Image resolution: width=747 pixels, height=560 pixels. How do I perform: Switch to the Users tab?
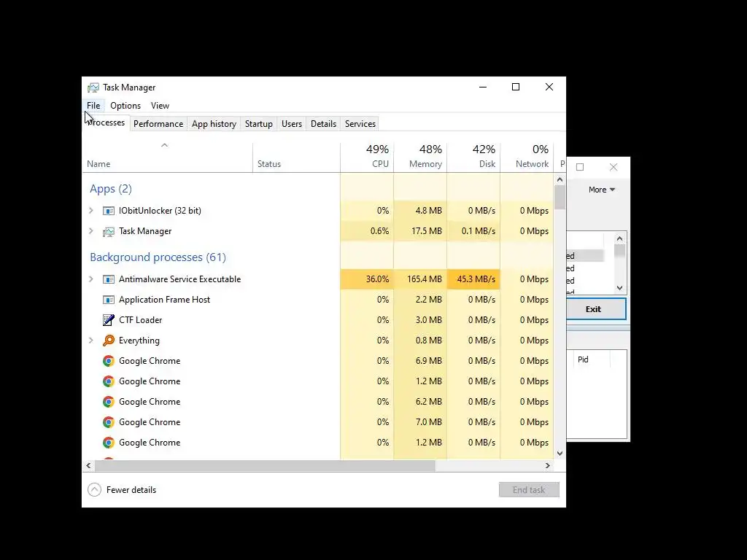click(292, 124)
